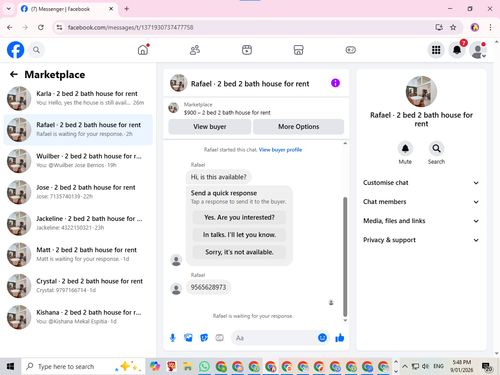The height and width of the screenshot is (375, 500).
Task: Open Crystal's house for rent chat
Action: coord(78,286)
